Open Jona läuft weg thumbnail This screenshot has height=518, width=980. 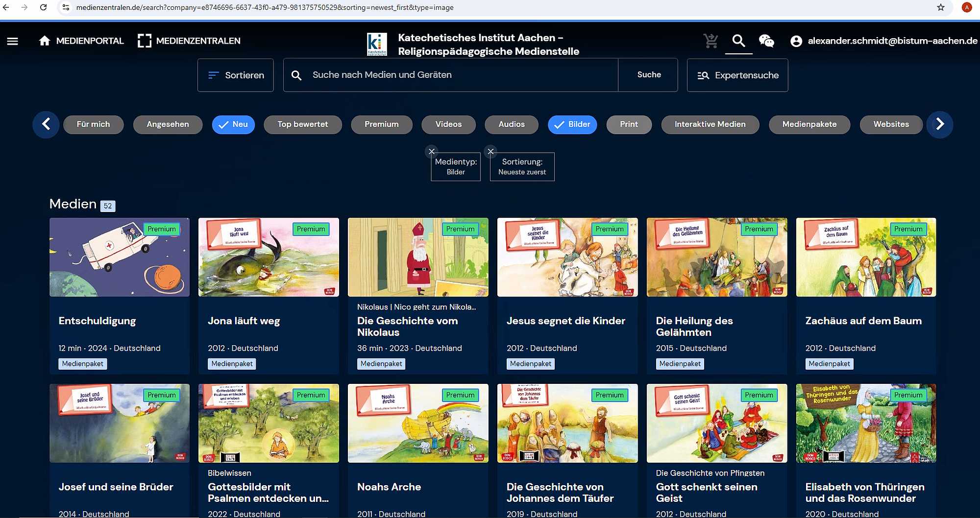[x=269, y=257]
